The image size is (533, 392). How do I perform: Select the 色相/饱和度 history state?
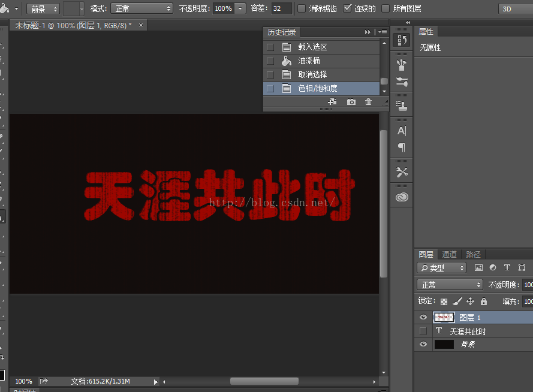pyautogui.click(x=321, y=88)
